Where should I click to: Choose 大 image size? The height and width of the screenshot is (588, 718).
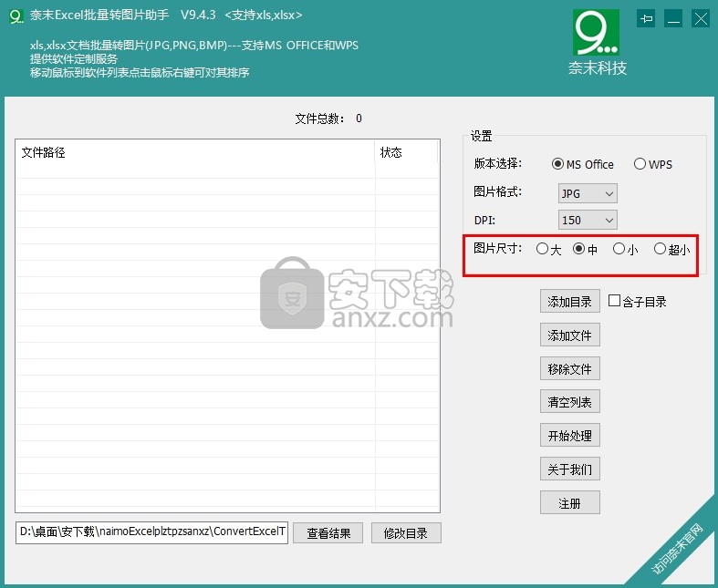point(548,249)
